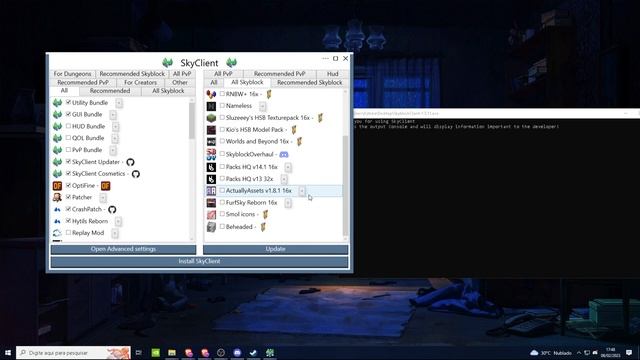Click forum link icon beside Sluzeeey's HSB Texturepack

320,118
